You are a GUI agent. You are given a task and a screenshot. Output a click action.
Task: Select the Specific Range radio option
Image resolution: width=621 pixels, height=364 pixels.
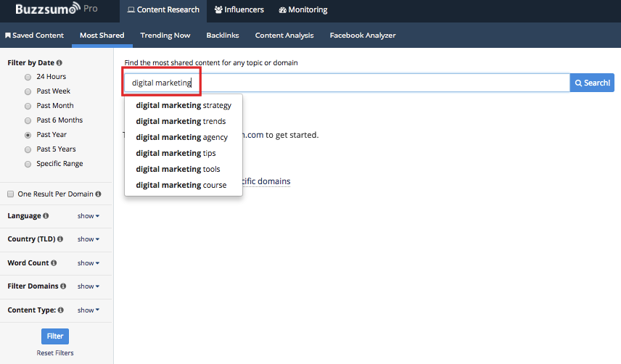click(x=28, y=164)
